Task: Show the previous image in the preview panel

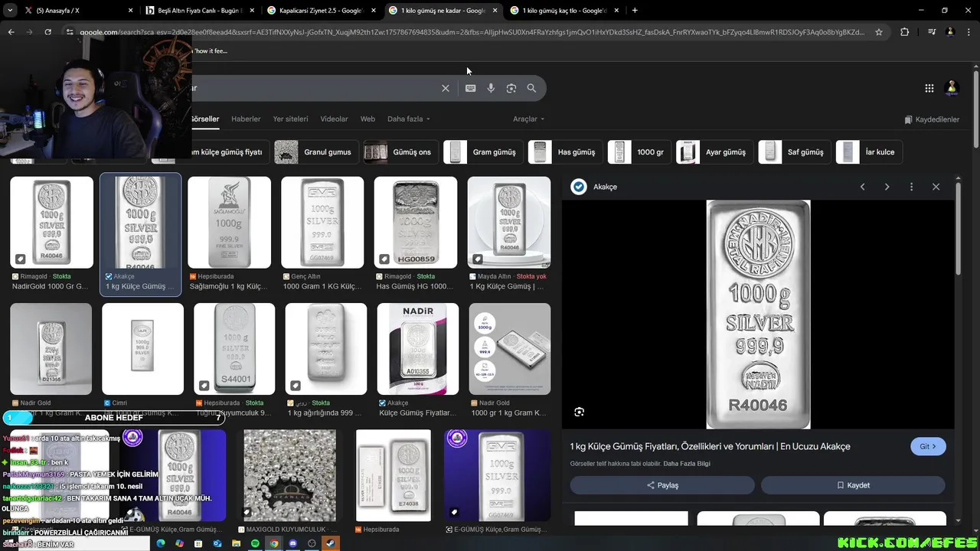Action: 863,187
